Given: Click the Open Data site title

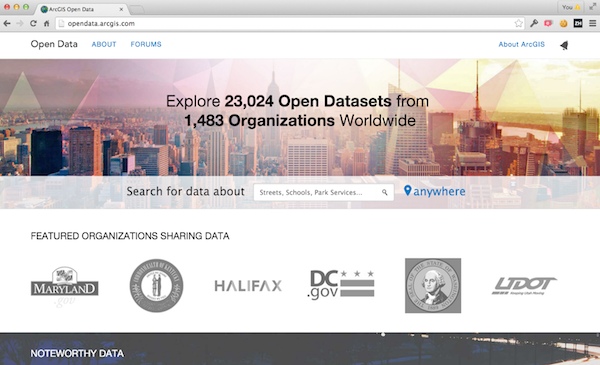Looking at the screenshot, I should coord(54,44).
